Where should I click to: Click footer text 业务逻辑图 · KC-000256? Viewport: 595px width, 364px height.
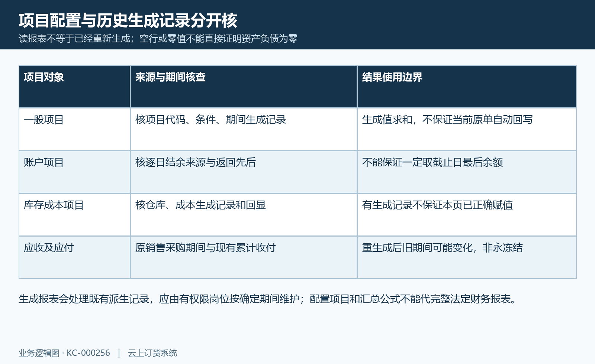pyautogui.click(x=64, y=353)
